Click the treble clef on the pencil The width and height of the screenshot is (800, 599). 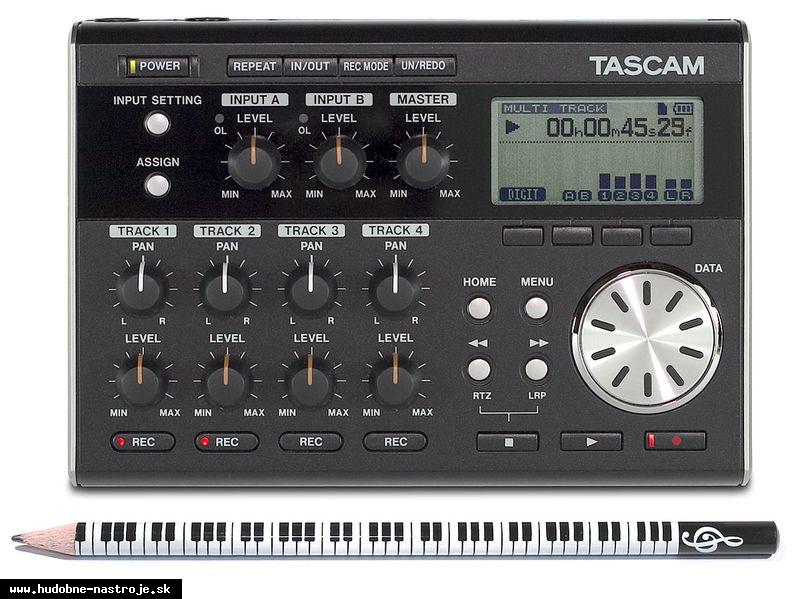710,540
